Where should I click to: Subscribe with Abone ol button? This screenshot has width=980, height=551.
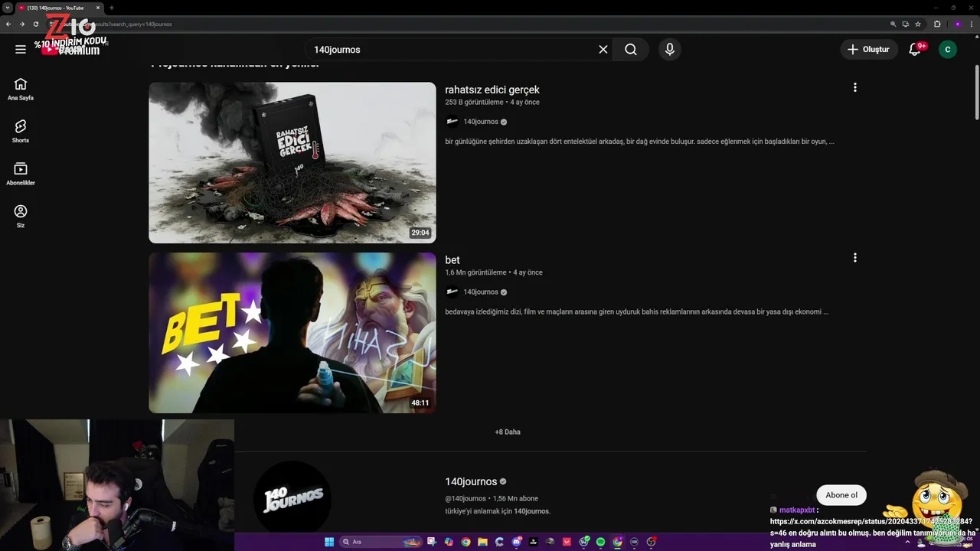click(x=841, y=495)
